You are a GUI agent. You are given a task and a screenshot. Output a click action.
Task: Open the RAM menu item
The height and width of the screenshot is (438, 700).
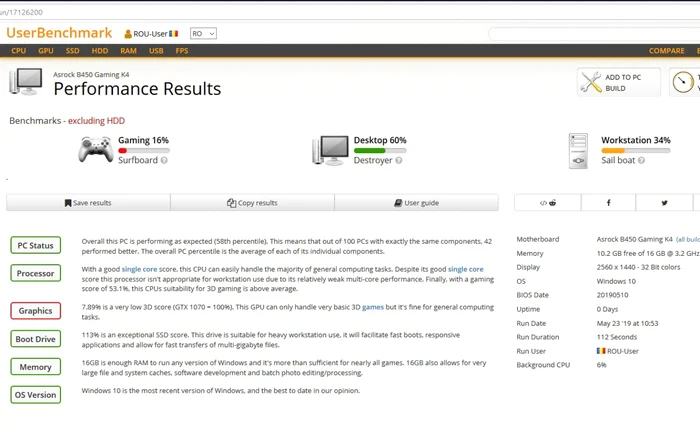tap(128, 51)
